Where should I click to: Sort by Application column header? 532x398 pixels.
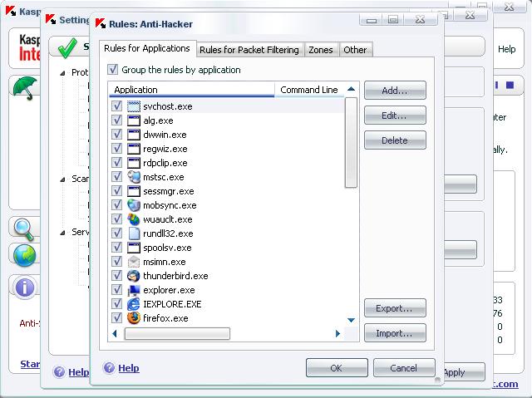coord(192,90)
